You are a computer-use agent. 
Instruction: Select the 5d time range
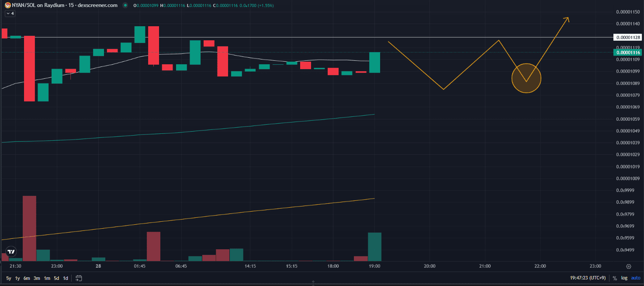pyautogui.click(x=56, y=278)
